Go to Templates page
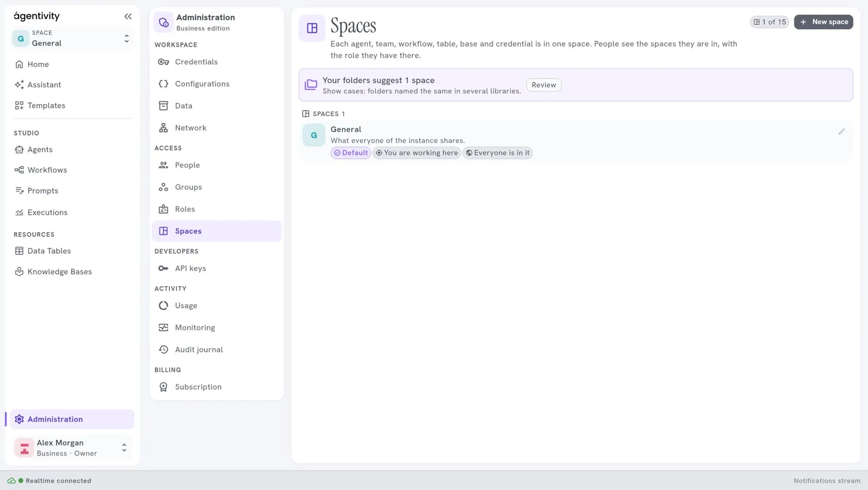Viewport: 868px width, 490px height. (x=72, y=105)
